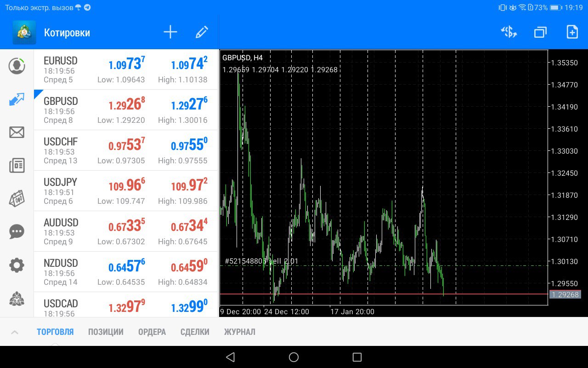Open traders community sidebar icon
The image size is (588, 368).
[x=17, y=299]
